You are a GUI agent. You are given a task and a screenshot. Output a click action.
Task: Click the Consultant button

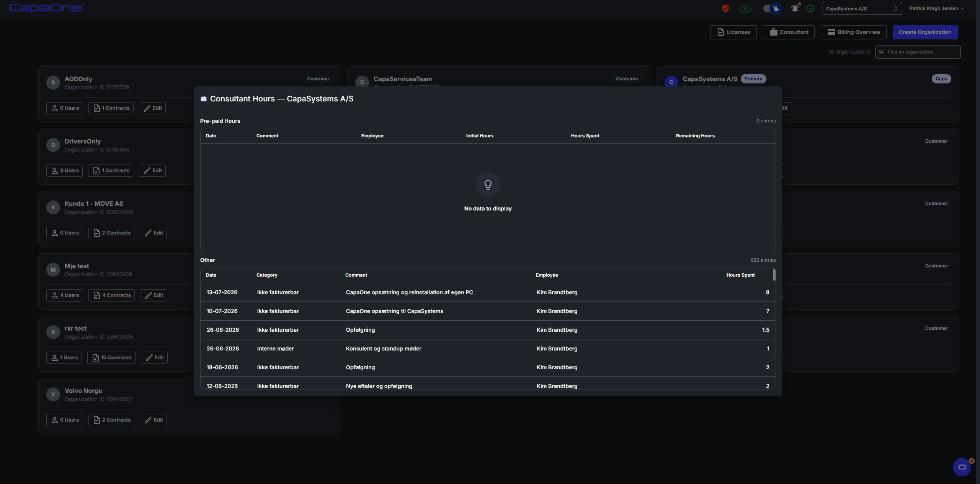coord(789,32)
